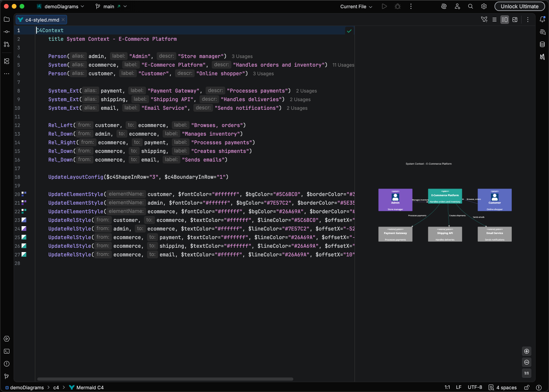Open the Mermaid syntax help icon

click(484, 20)
